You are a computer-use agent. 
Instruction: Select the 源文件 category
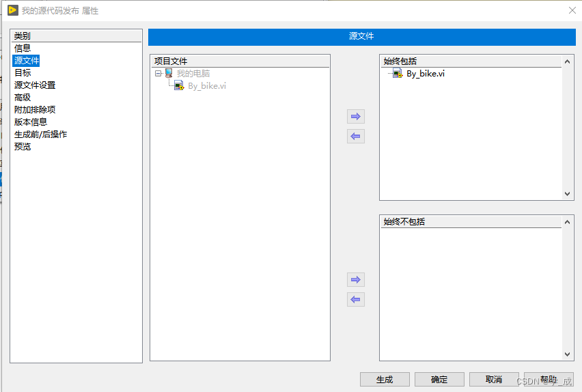[x=27, y=61]
